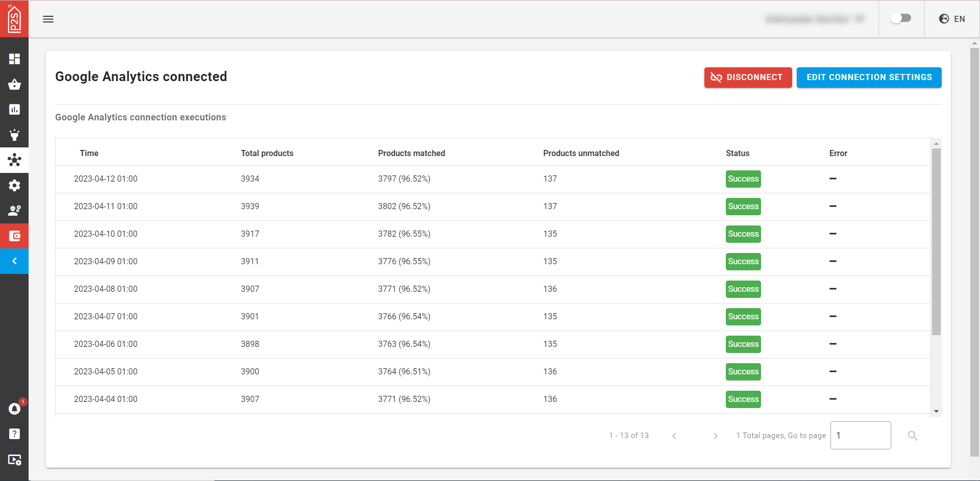
Task: Click the Time column header
Action: pyautogui.click(x=89, y=153)
